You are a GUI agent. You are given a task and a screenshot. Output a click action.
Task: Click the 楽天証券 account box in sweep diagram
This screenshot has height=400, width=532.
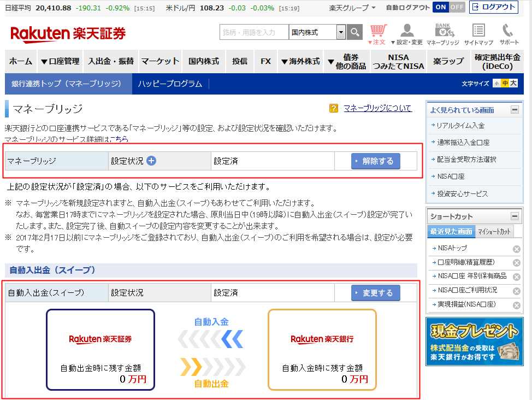[x=101, y=350]
